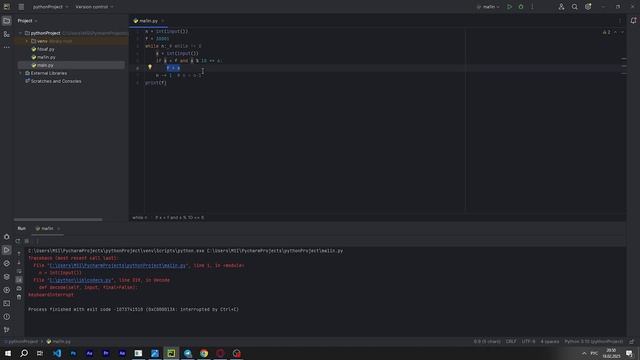Open Windows Start menu
Viewport: 640px width, 360px height.
pyautogui.click(x=8, y=353)
